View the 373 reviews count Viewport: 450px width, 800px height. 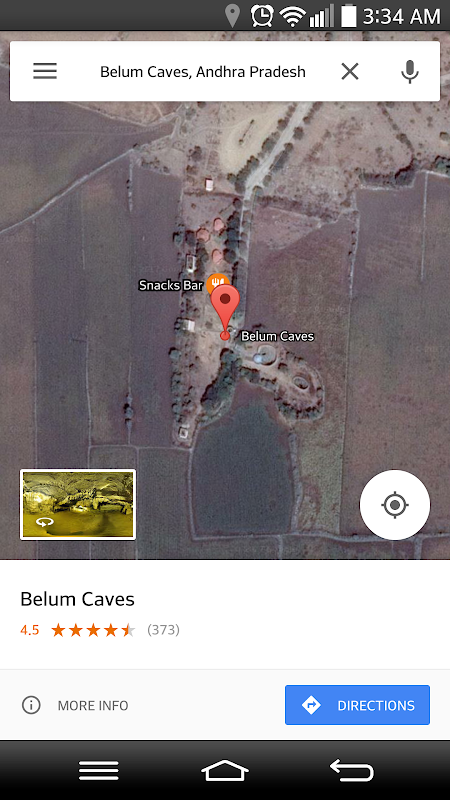[163, 630]
